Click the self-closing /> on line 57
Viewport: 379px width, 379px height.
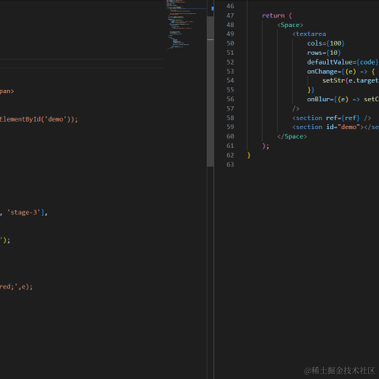click(x=296, y=109)
